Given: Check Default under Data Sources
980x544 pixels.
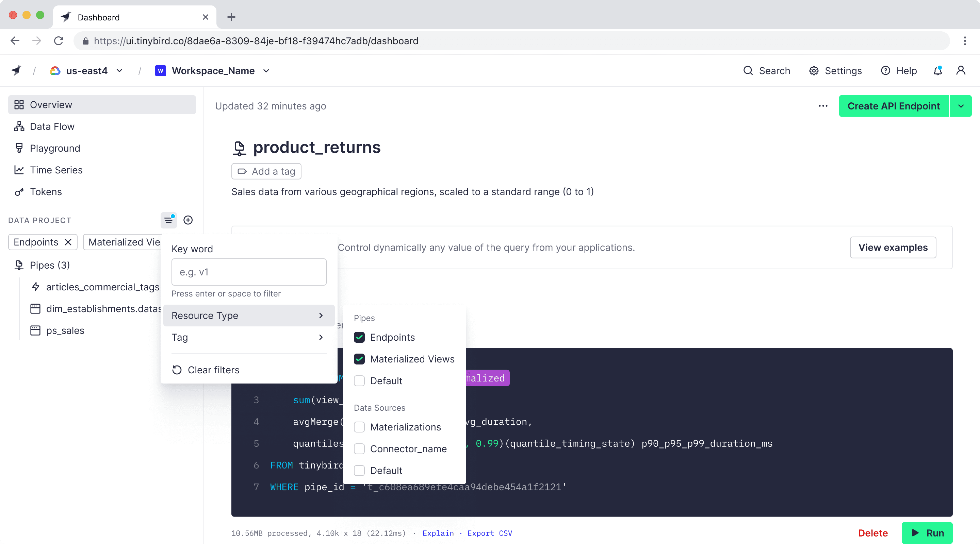Looking at the screenshot, I should coord(359,471).
